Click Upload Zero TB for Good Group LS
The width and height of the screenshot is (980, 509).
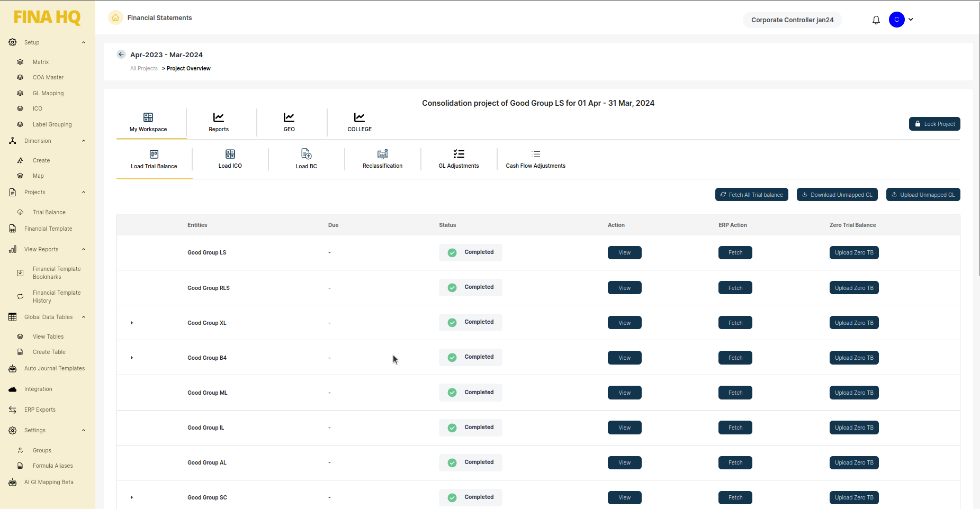[853, 253]
